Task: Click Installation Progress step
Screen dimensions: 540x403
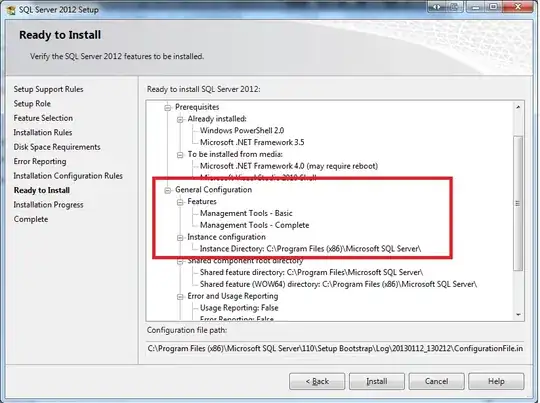Action: (48, 205)
